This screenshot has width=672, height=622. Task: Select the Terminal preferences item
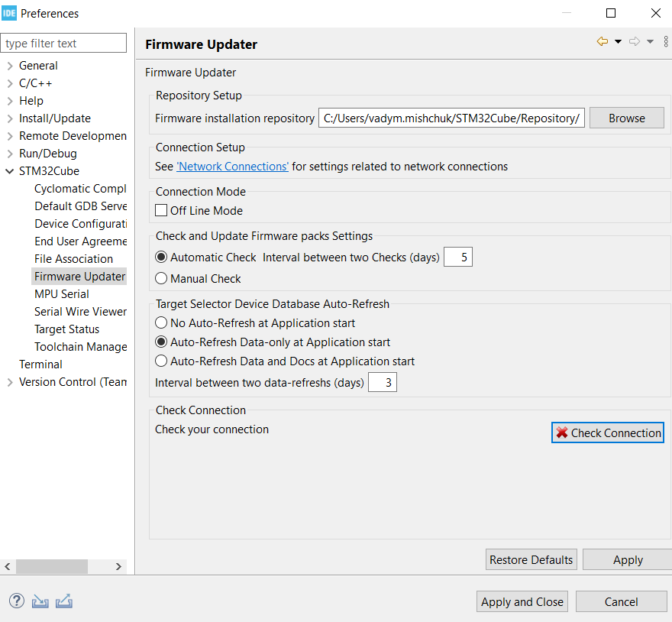pyautogui.click(x=40, y=364)
